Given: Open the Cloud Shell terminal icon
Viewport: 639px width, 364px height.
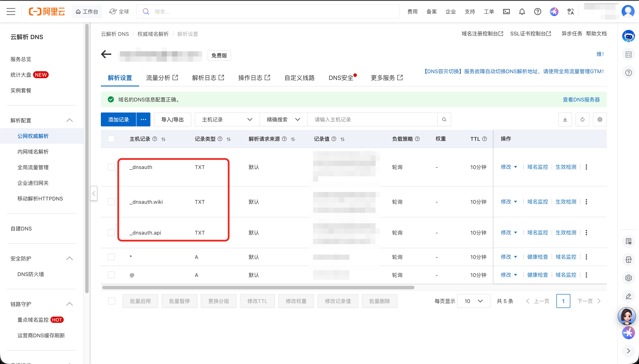Looking at the screenshot, I should [x=506, y=12].
